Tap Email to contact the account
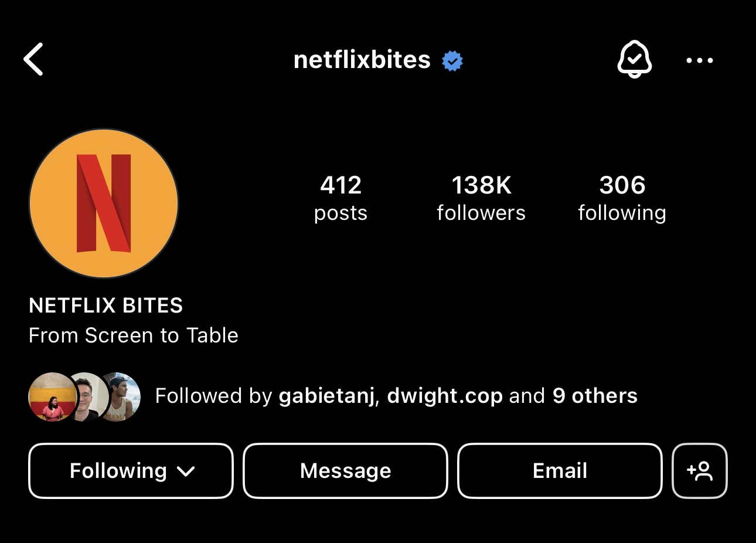Image resolution: width=756 pixels, height=543 pixels. (560, 470)
